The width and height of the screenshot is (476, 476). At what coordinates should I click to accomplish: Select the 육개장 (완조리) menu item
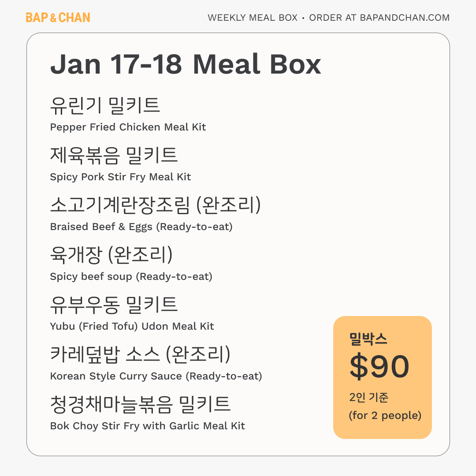pos(111,255)
